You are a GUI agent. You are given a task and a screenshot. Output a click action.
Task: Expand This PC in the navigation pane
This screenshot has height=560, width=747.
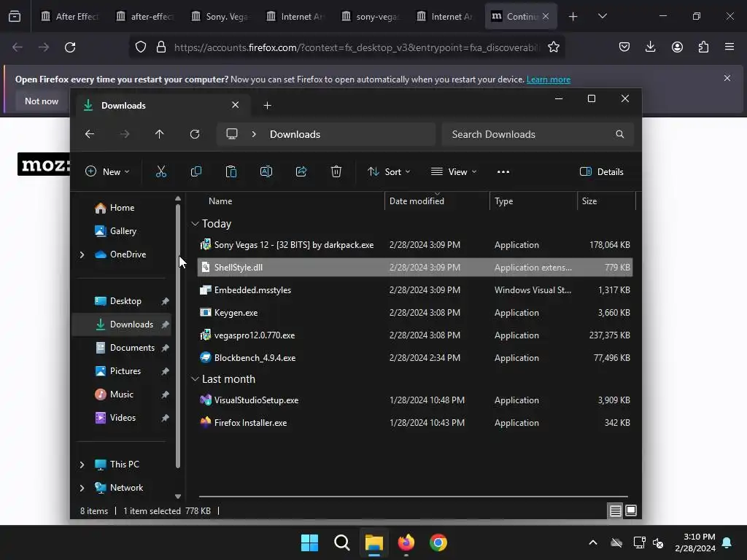click(82, 464)
